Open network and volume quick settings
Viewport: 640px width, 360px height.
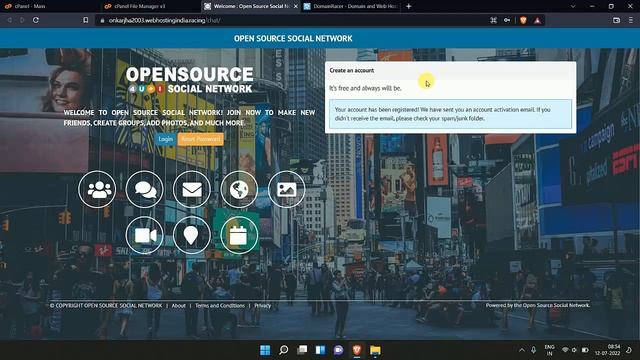tap(575, 350)
